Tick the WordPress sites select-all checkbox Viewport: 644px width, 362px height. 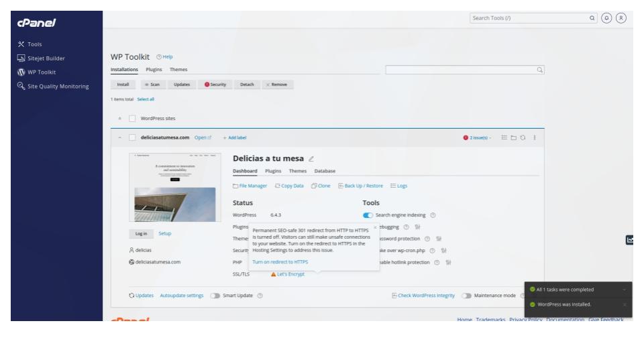[x=132, y=119]
